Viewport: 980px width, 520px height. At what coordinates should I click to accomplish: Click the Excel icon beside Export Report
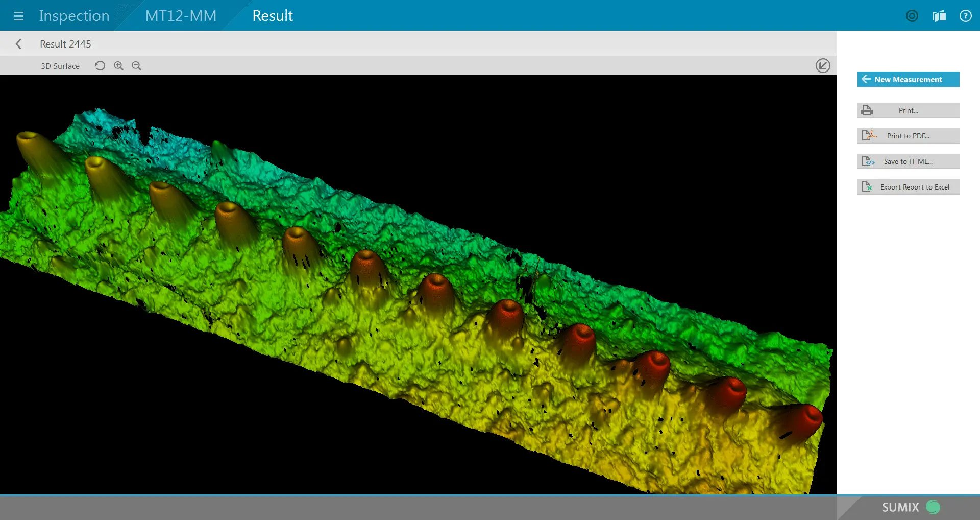(868, 186)
